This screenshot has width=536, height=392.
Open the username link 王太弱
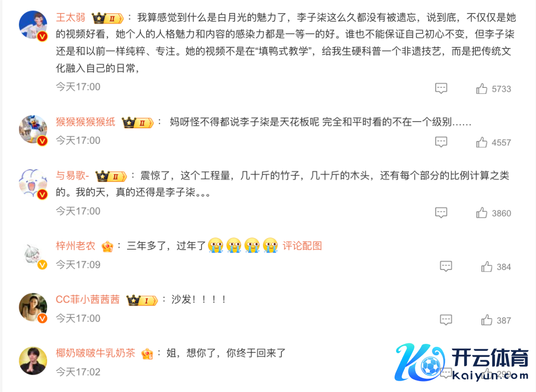click(x=70, y=17)
